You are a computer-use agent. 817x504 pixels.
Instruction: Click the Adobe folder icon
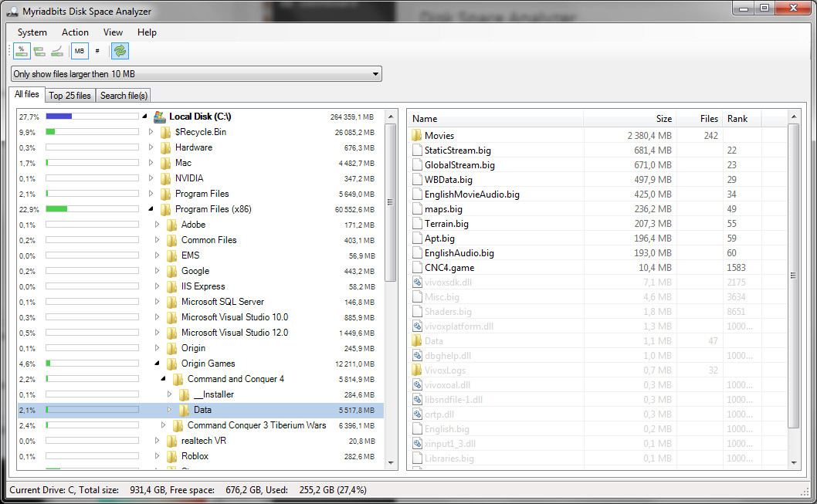point(172,225)
